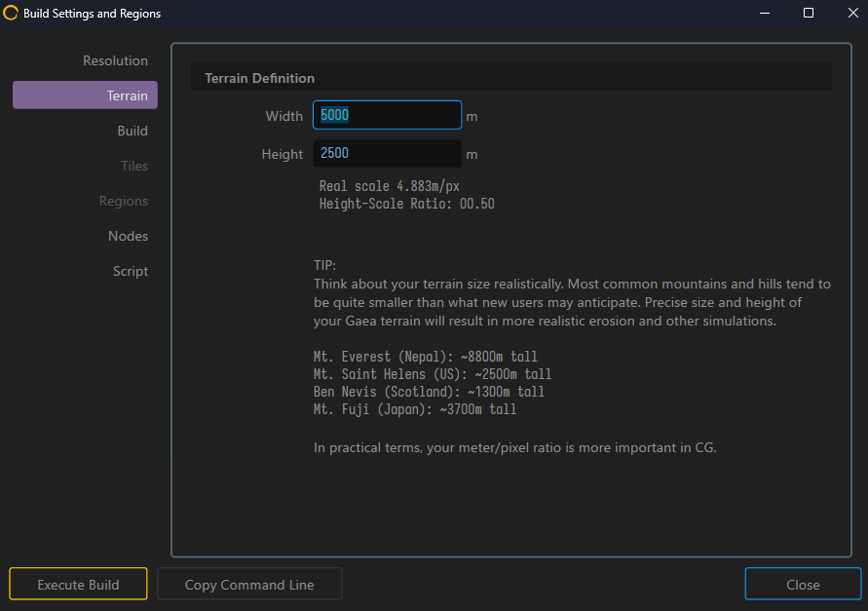Image resolution: width=868 pixels, height=611 pixels.
Task: Click the meter/pixel ratio sentence
Action: [x=514, y=447]
